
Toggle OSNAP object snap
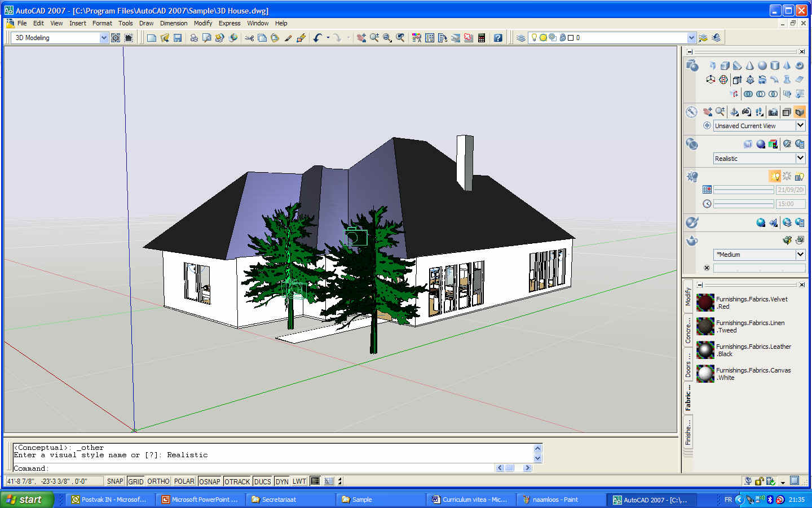(210, 481)
